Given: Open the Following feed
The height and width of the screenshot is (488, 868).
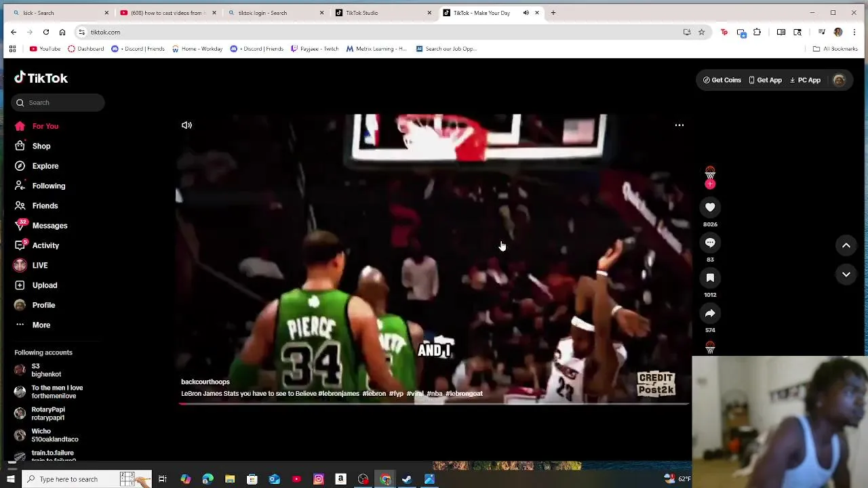Looking at the screenshot, I should [x=40, y=186].
